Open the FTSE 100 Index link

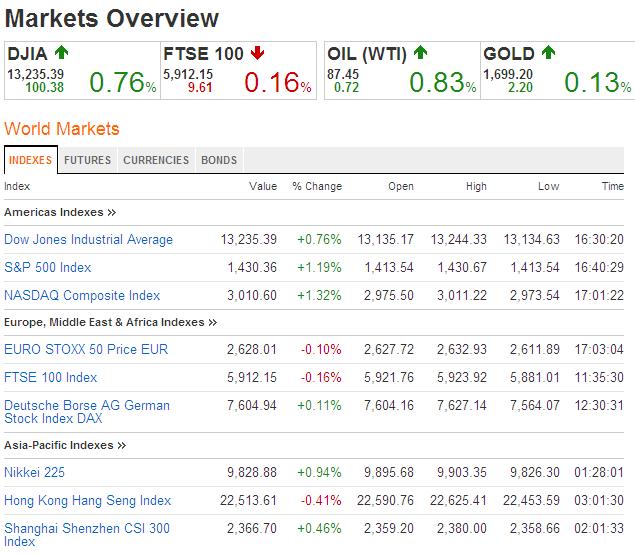click(51, 377)
